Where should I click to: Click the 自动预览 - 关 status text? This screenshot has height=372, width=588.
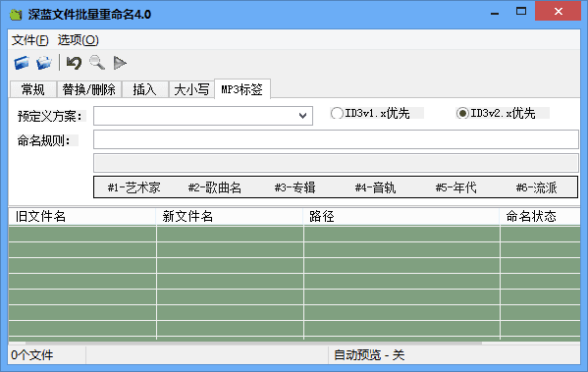click(369, 355)
